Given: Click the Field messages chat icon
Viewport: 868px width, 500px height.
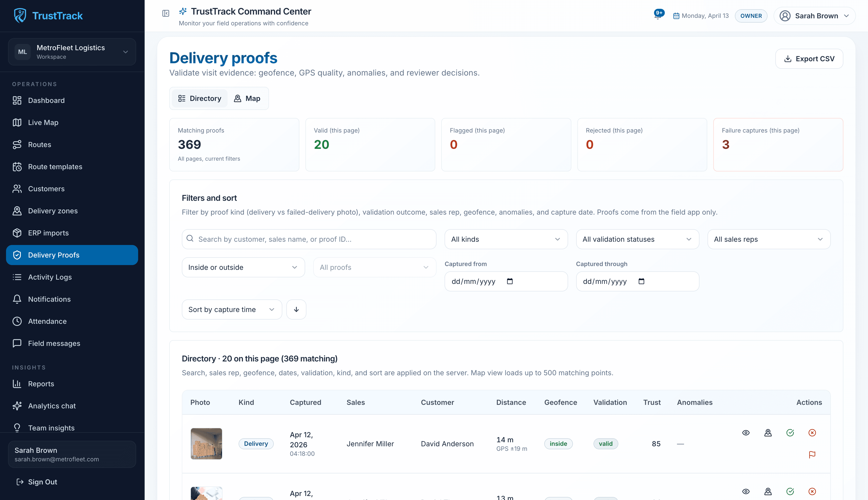Looking at the screenshot, I should tap(17, 343).
